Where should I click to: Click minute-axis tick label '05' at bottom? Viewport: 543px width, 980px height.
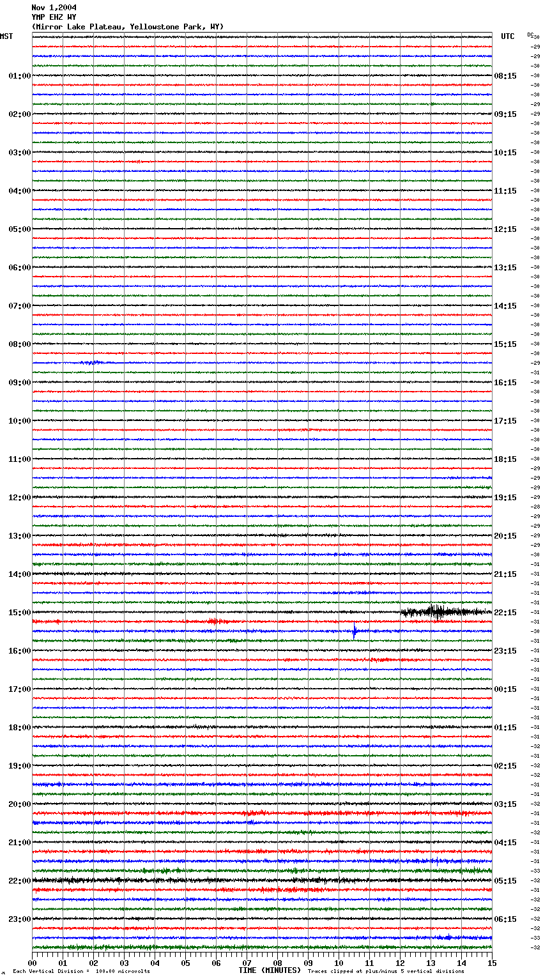coord(185,963)
